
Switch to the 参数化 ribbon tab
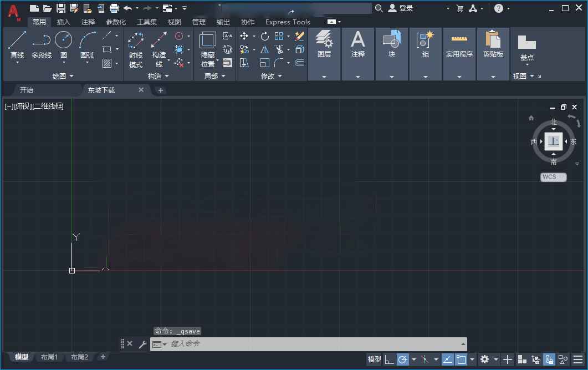click(116, 22)
